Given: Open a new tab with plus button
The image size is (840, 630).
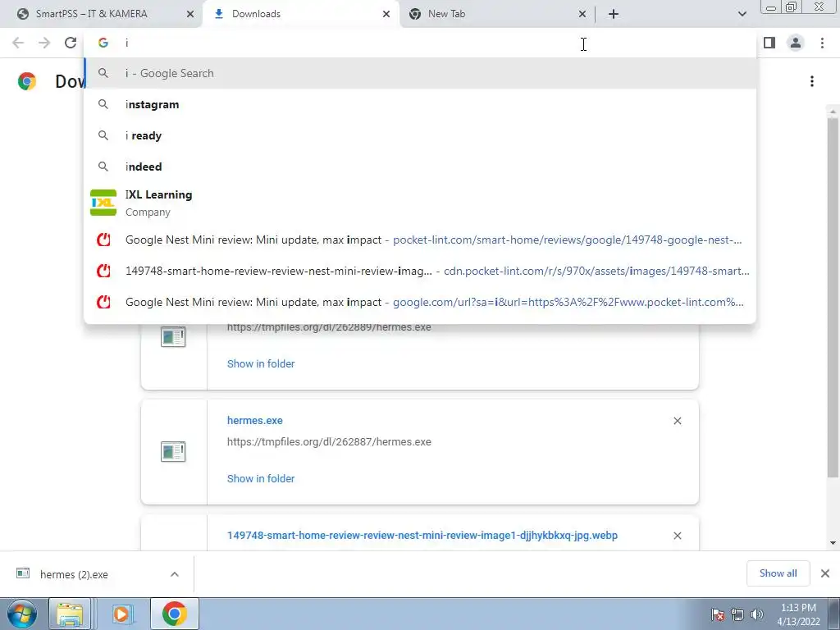Looking at the screenshot, I should [614, 14].
